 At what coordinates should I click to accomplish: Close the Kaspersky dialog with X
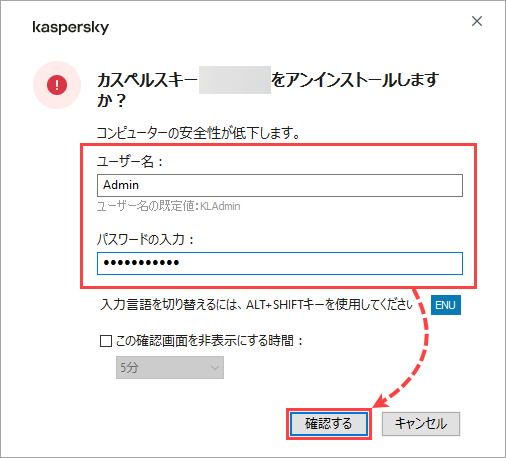click(477, 21)
